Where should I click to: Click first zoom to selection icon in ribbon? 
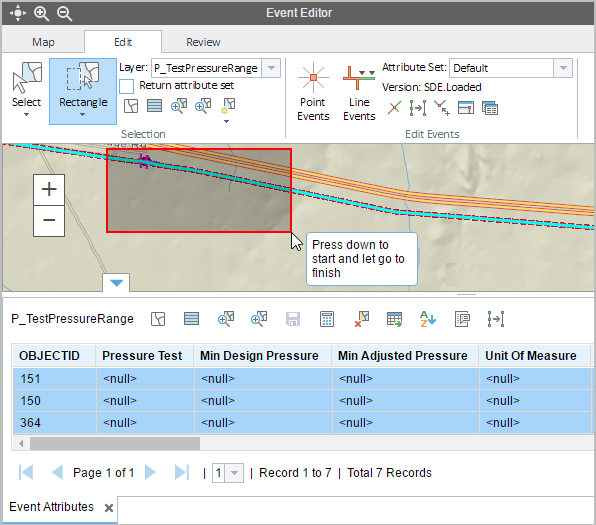click(179, 106)
